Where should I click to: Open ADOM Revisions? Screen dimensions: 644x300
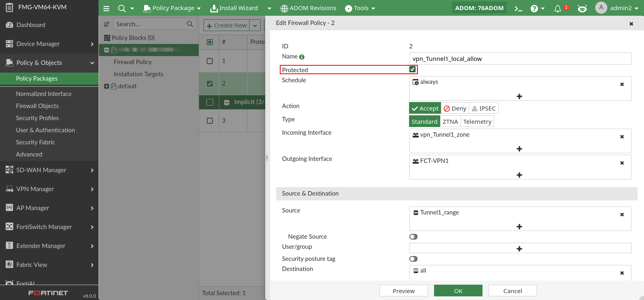click(x=308, y=8)
